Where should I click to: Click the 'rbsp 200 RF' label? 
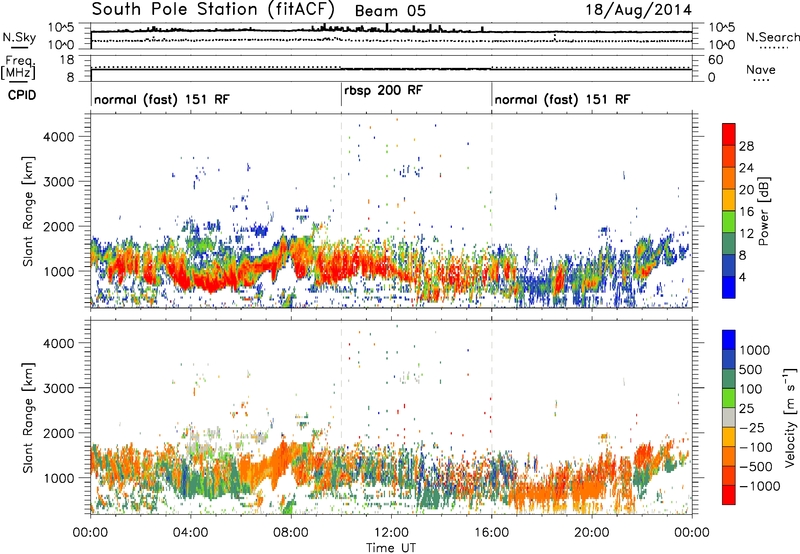pos(383,90)
